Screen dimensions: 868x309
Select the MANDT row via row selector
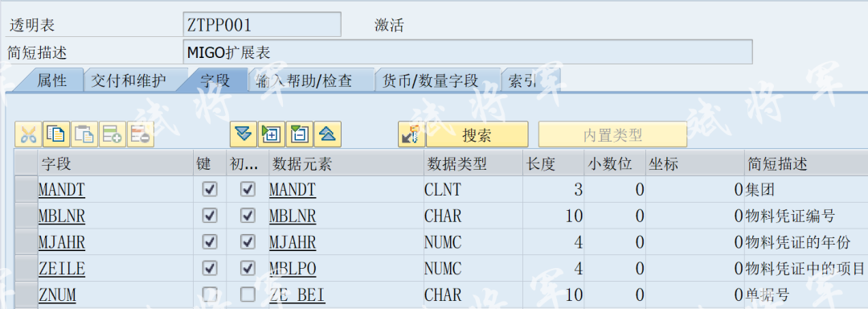26,190
